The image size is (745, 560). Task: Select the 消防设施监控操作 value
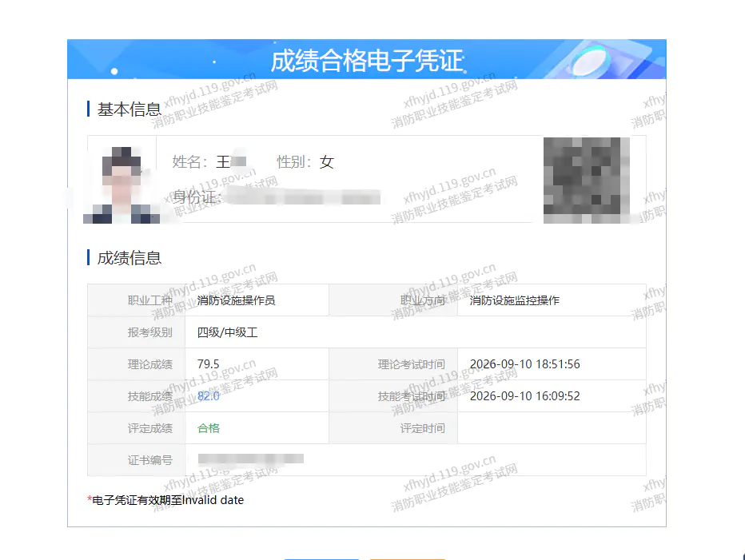coord(515,300)
